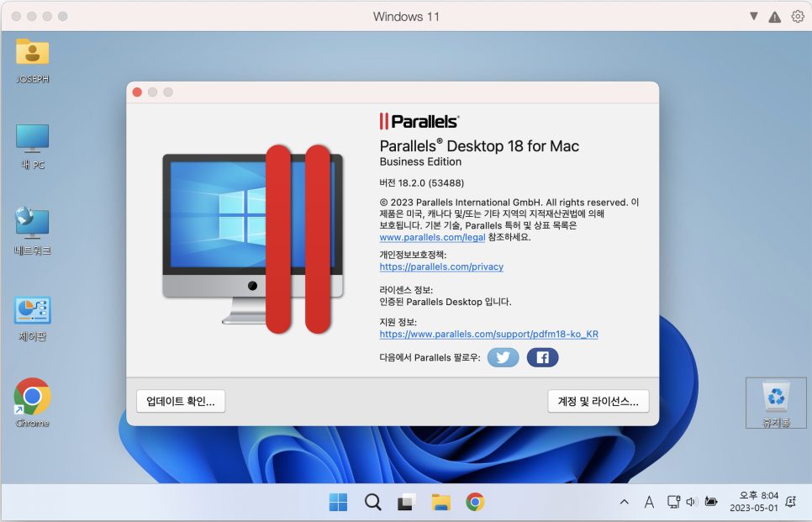The image size is (812, 522).
Task: Show hidden system tray icons
Action: (x=625, y=502)
